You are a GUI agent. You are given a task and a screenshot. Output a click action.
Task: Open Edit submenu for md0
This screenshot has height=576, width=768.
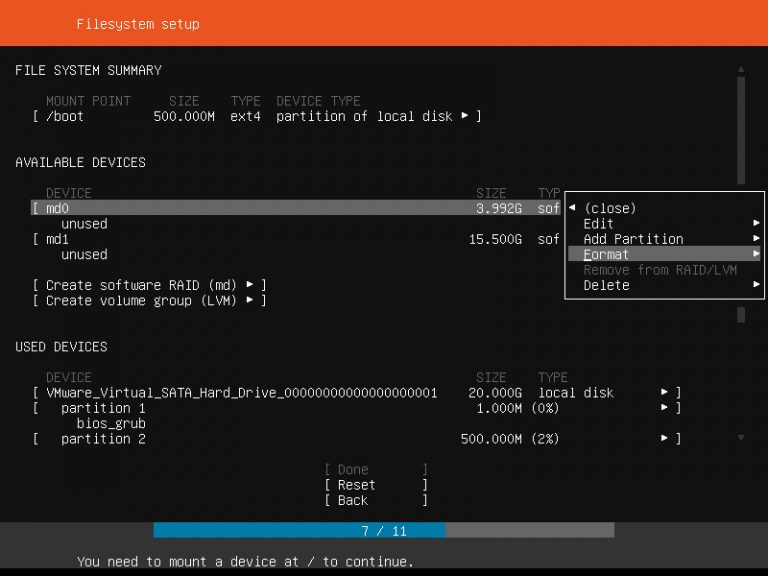[664, 224]
